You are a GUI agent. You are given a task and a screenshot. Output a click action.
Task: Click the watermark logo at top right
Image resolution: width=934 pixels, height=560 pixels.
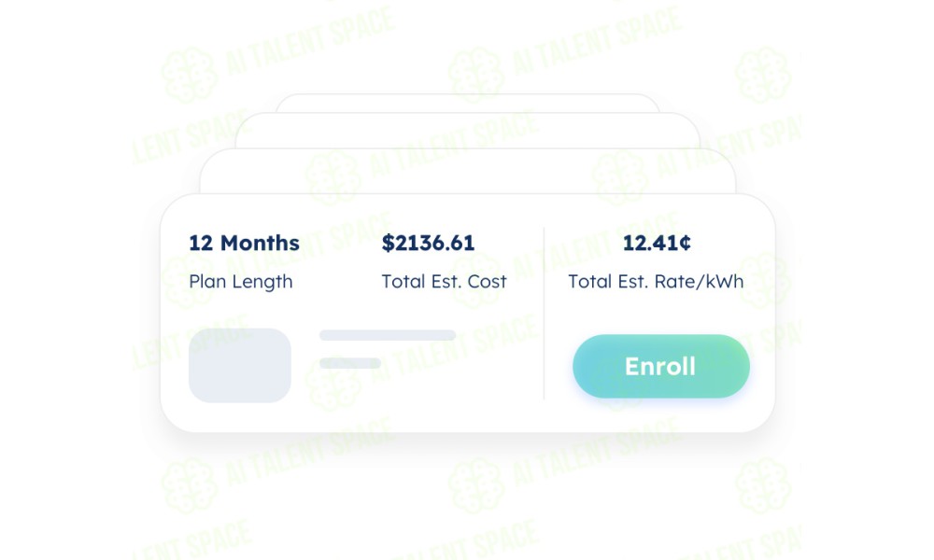tap(763, 75)
